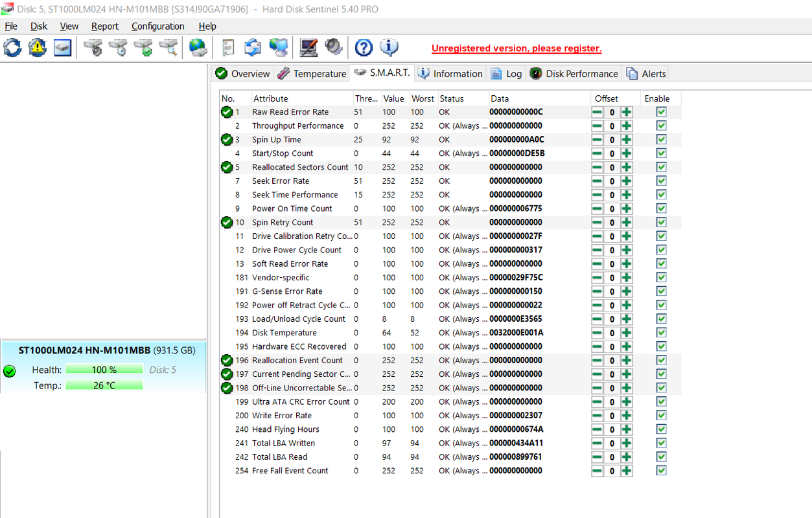Click green check icon of Off-Line Uncorrectable row
This screenshot has width=812, height=518.
click(227, 388)
